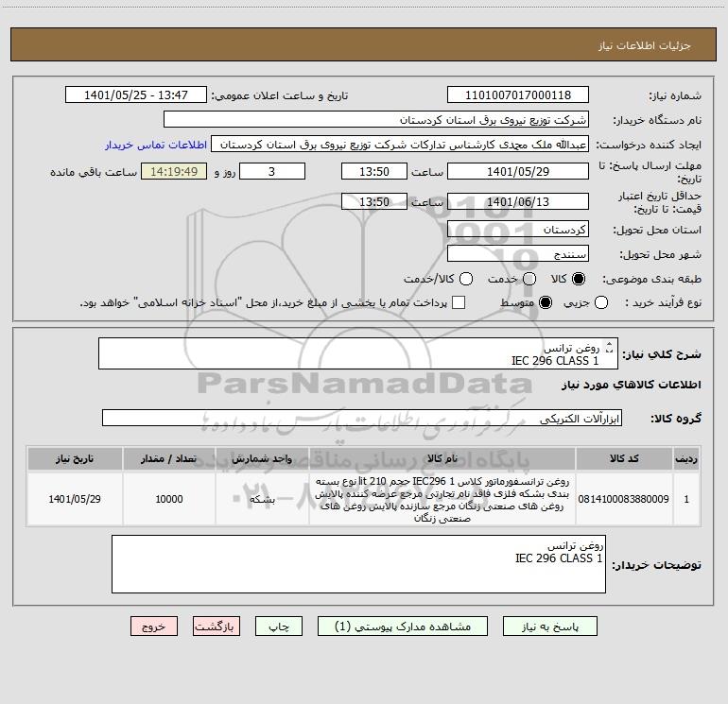Choose the جزیی purchase process option
Viewport: 728px width, 704px height.
600,302
